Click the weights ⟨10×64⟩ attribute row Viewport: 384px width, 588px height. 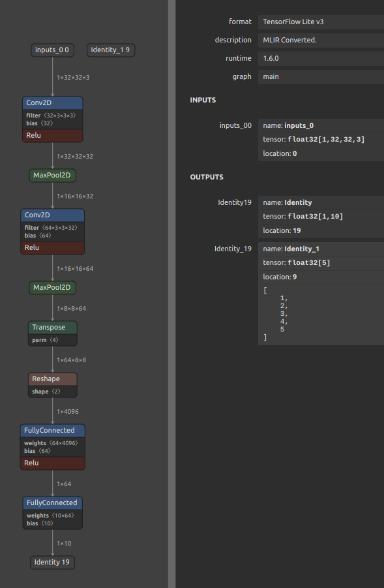52,516
